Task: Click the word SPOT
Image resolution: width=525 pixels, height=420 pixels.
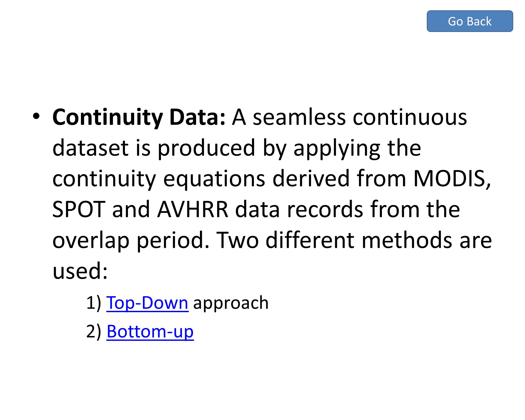Action: coord(79,209)
